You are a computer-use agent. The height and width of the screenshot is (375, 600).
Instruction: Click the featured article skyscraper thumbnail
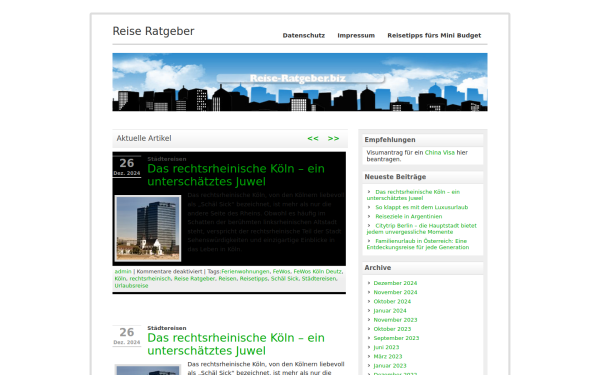(x=148, y=228)
